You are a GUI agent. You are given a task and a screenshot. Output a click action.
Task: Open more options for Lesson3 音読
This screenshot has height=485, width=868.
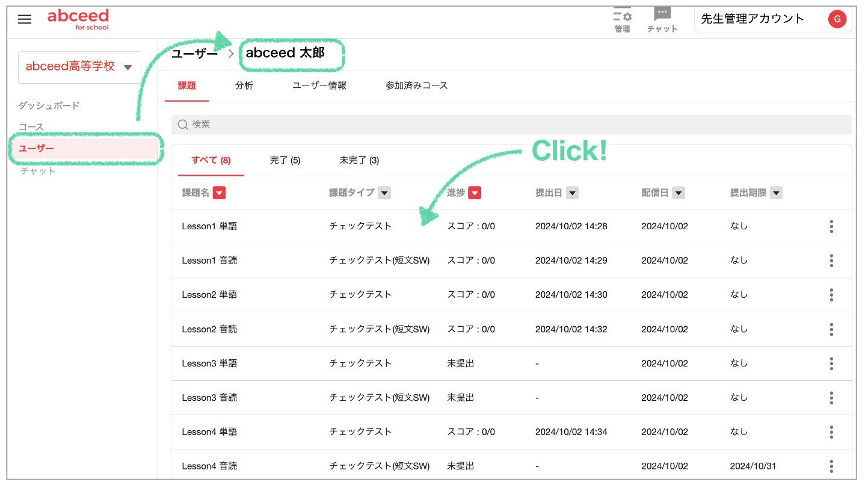(831, 398)
